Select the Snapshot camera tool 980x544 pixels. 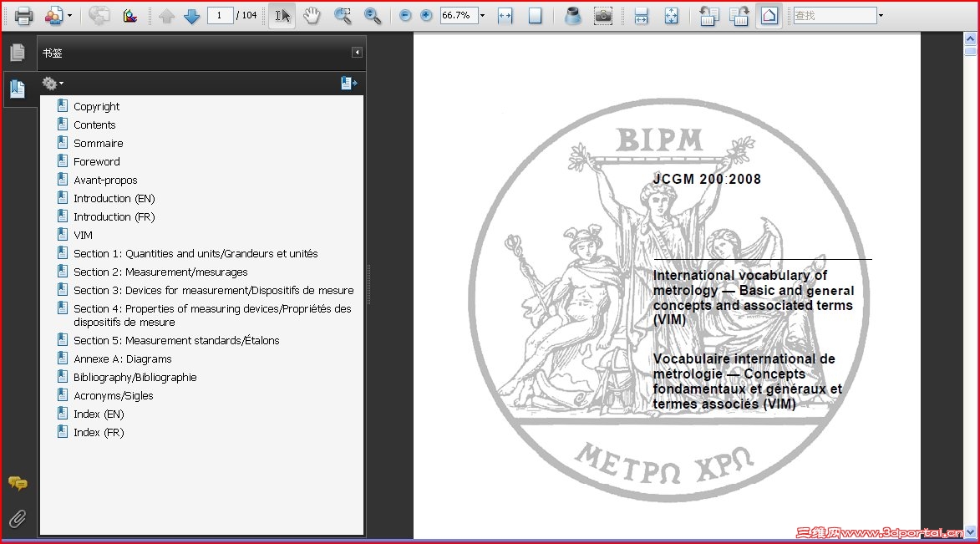coord(603,16)
